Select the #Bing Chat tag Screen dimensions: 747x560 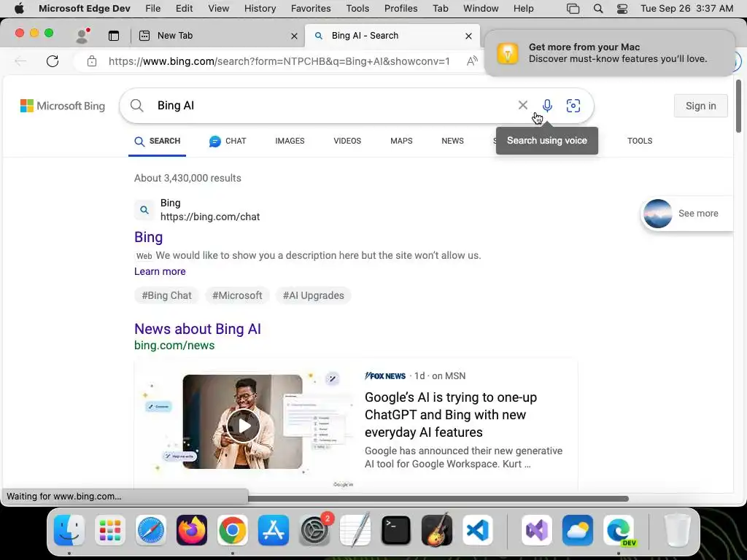[x=167, y=295]
